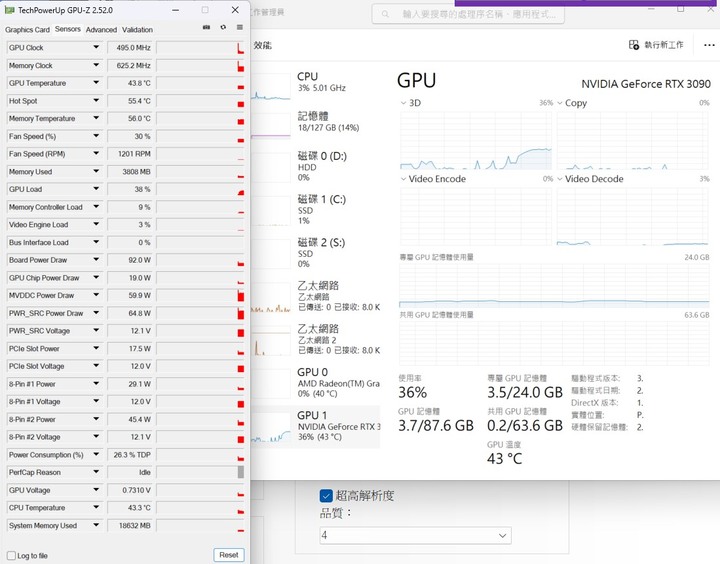The width and height of the screenshot is (720, 564).
Task: Click the Video Decode usage graph
Action: click(632, 216)
